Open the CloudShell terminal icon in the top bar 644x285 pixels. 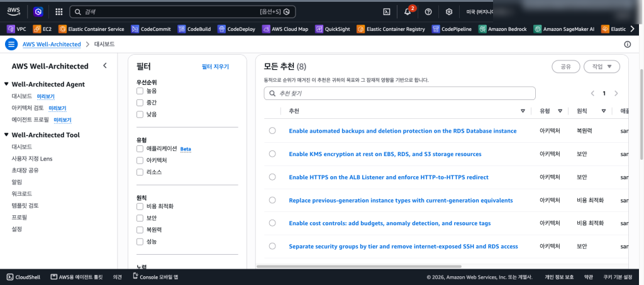(387, 12)
